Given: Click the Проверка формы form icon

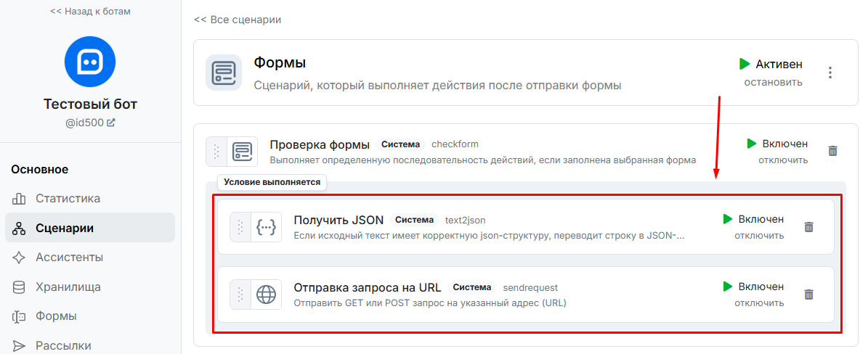Looking at the screenshot, I should click(x=243, y=151).
